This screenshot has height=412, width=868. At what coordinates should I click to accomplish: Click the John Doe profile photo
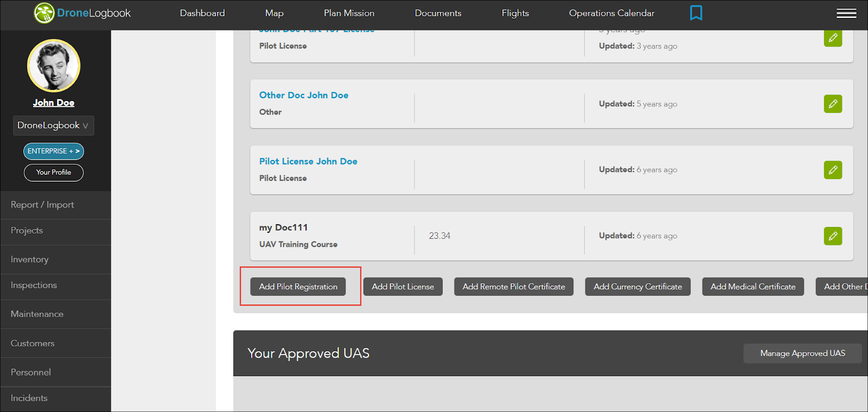[54, 66]
